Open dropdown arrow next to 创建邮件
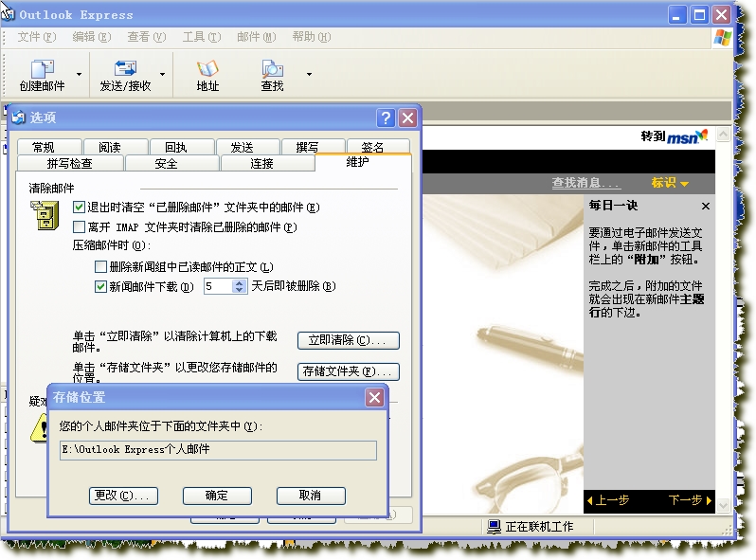756x560 pixels. pyautogui.click(x=79, y=74)
